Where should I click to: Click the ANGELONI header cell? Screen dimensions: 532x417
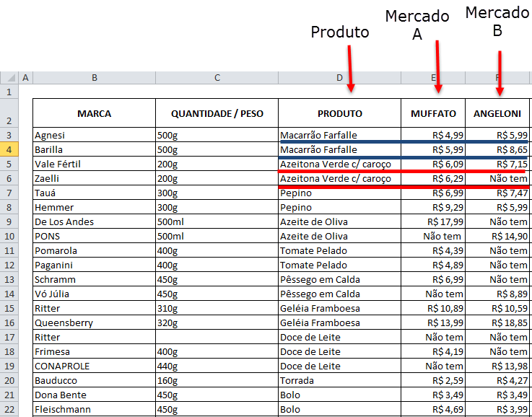click(497, 113)
